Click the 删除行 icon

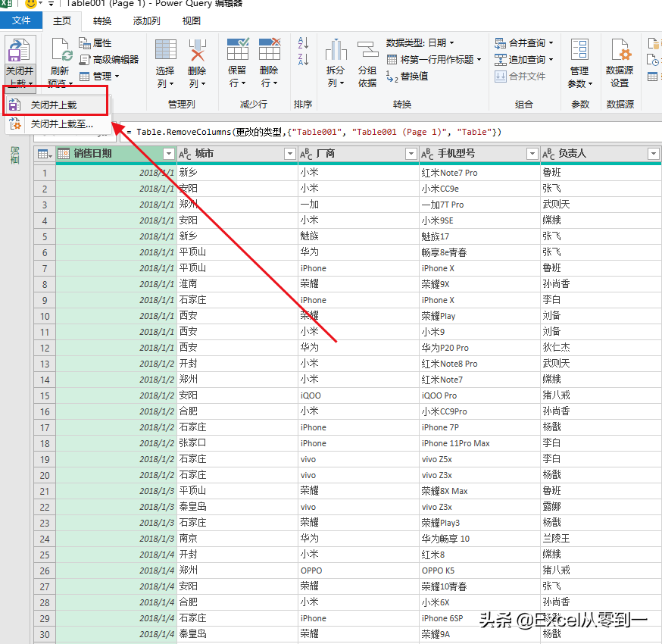(270, 49)
